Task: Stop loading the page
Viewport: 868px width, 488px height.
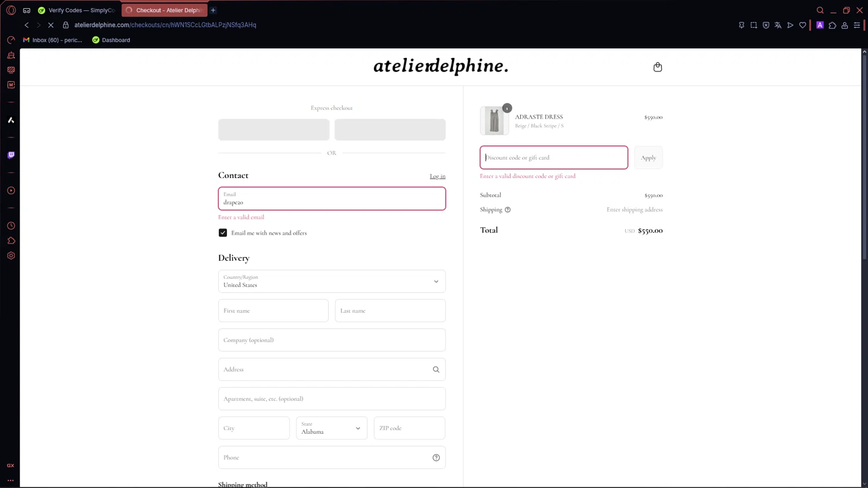Action: 51,25
